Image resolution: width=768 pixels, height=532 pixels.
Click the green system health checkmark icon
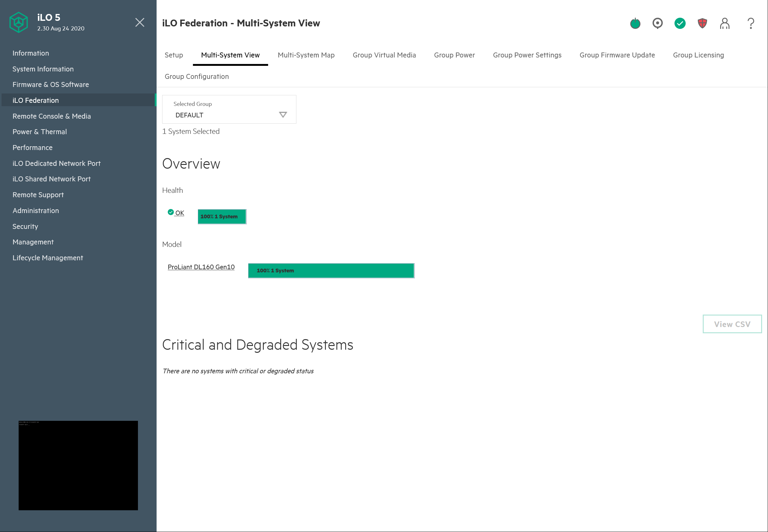coord(680,23)
